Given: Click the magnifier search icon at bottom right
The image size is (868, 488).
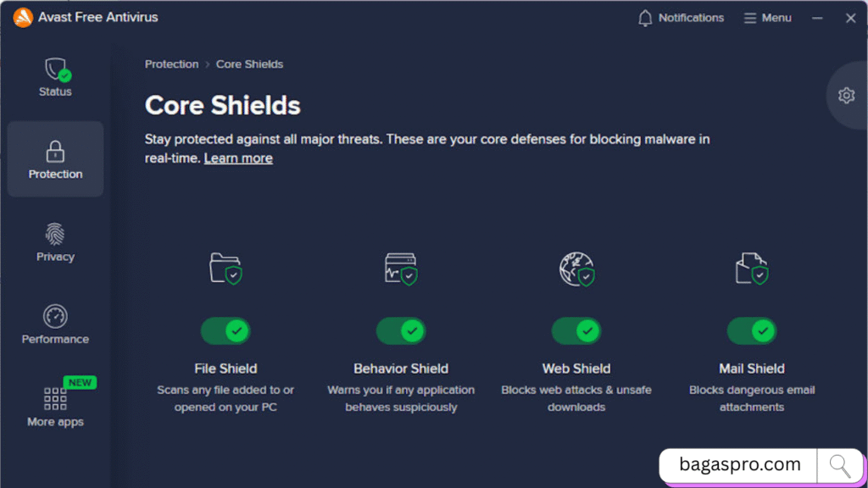Looking at the screenshot, I should click(x=840, y=464).
